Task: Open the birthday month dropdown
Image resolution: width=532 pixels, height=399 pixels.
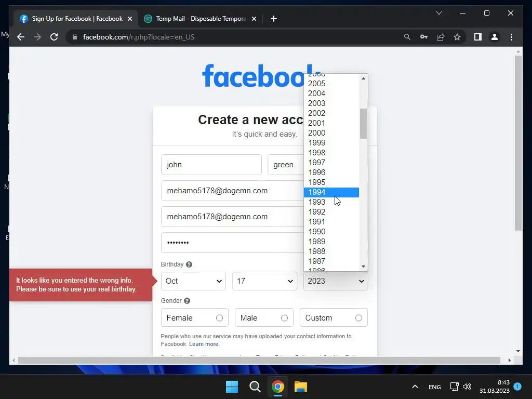Action: tap(193, 281)
